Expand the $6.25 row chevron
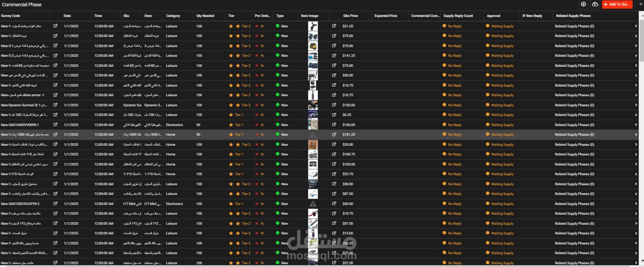Screen dimensions: 644x267 (x=636, y=115)
